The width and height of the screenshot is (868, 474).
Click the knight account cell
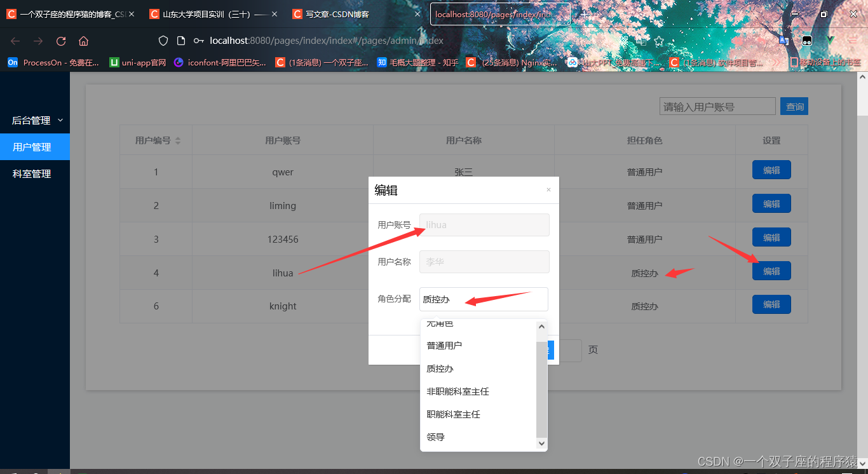pos(283,306)
